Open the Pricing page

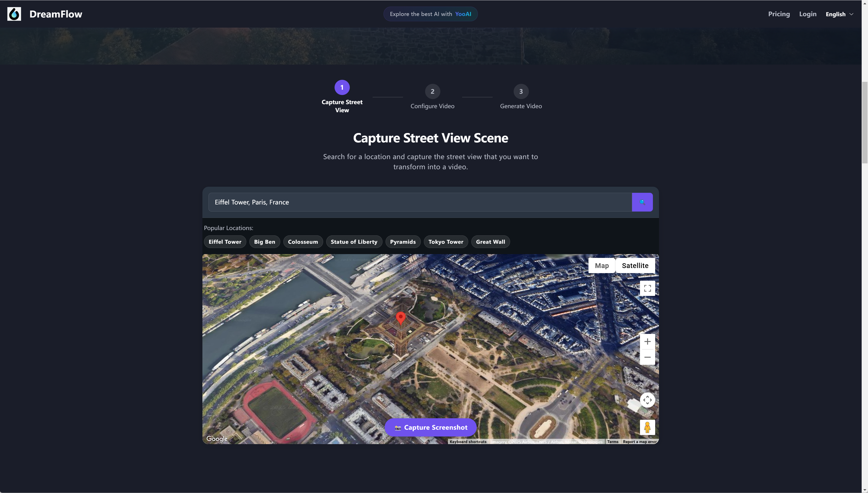[778, 14]
